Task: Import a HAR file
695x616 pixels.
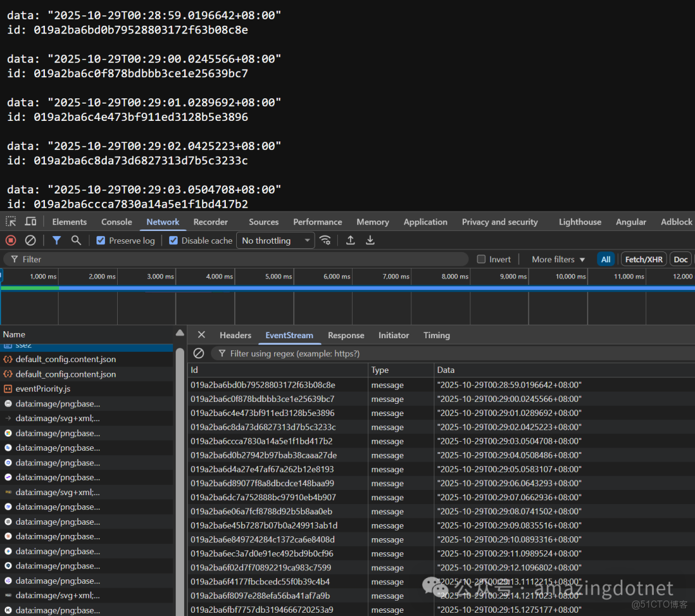Action: (x=350, y=240)
